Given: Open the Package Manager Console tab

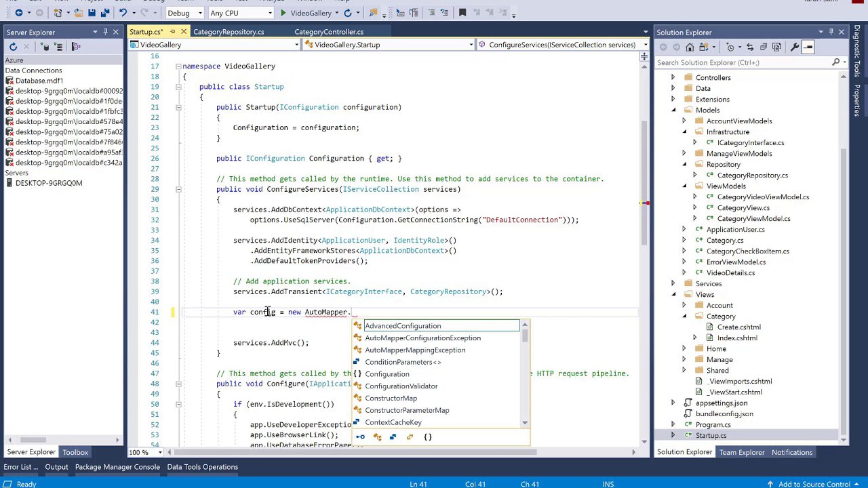Looking at the screenshot, I should click(117, 467).
